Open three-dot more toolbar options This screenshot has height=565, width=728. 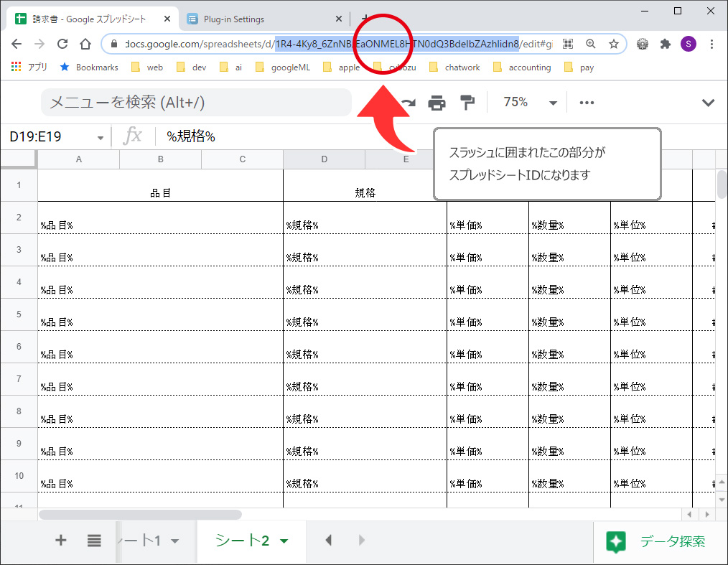click(587, 103)
